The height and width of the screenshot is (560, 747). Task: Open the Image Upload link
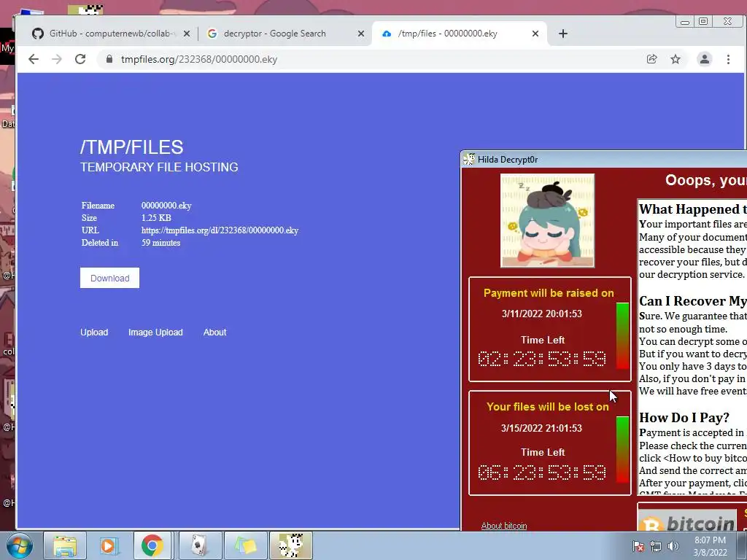pos(155,332)
